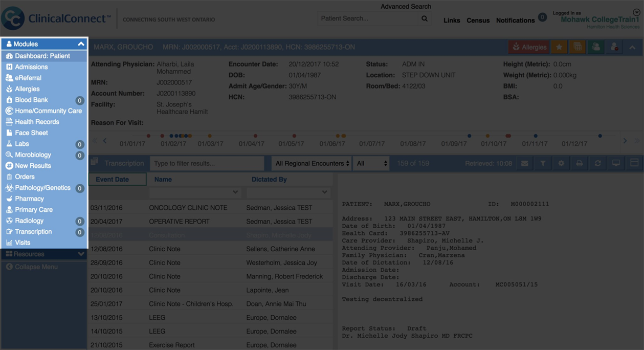The image size is (644, 350).
Task: Click Collapse Menu
Action: (x=32, y=267)
